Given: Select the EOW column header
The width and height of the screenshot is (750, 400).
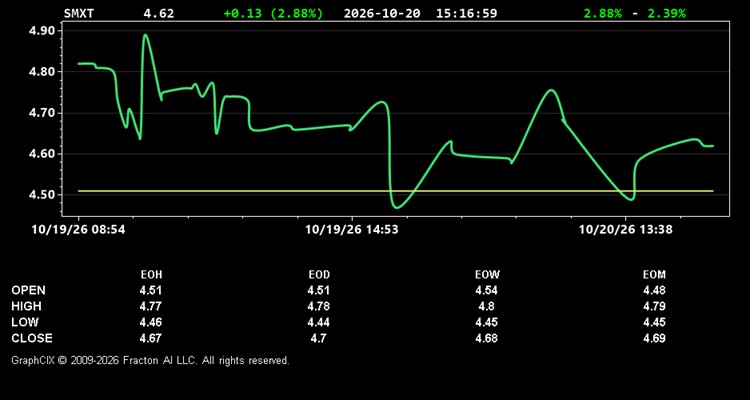Looking at the screenshot, I should [x=487, y=275].
